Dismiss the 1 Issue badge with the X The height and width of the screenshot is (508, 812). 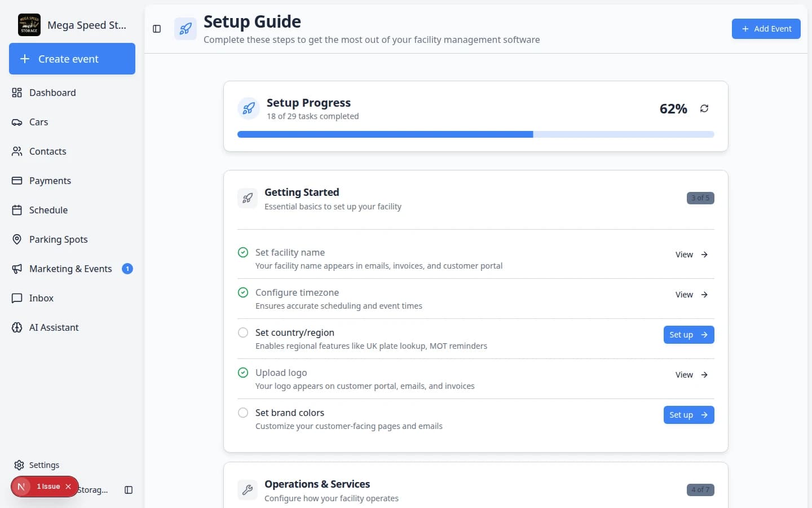click(68, 487)
